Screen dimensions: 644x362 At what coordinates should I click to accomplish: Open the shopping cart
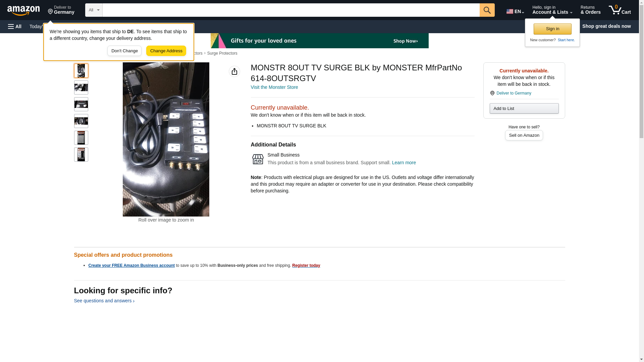620,10
